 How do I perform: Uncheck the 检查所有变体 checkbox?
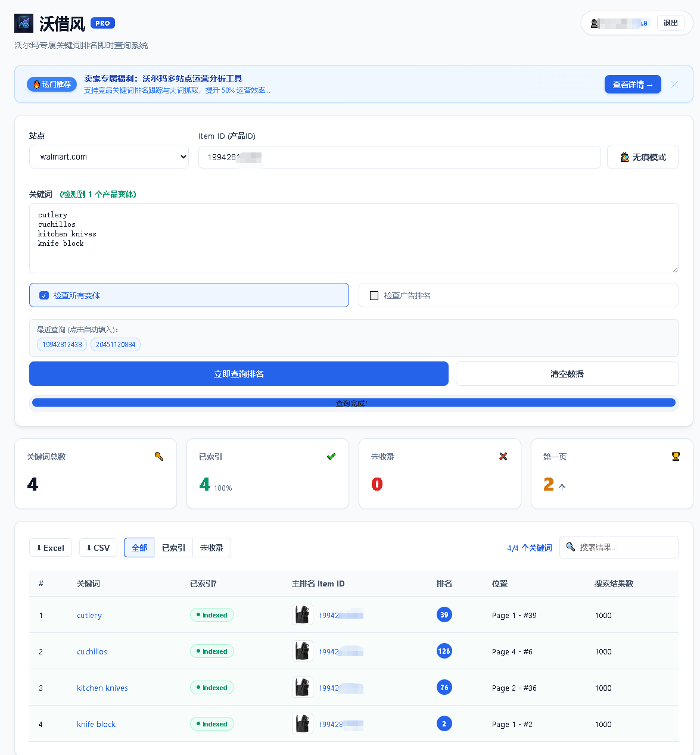44,295
